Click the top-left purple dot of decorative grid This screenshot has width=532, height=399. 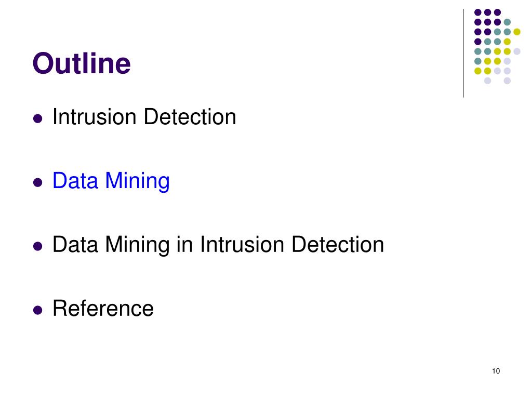click(478, 12)
